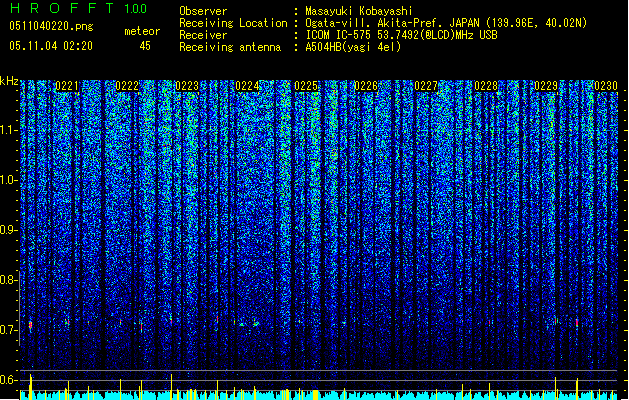
Task: Click the 0221 time marker label
Action: coord(67,86)
